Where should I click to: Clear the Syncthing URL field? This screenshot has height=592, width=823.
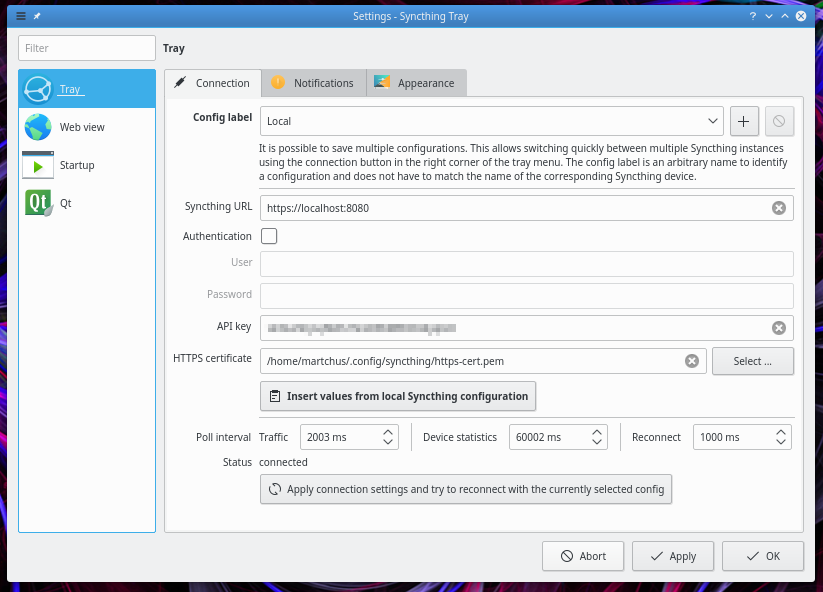779,208
